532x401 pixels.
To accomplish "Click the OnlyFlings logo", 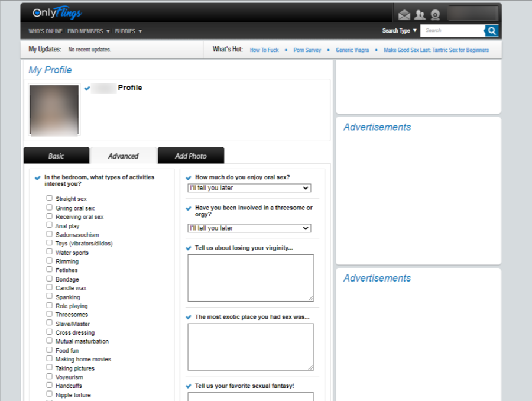I will coord(57,13).
